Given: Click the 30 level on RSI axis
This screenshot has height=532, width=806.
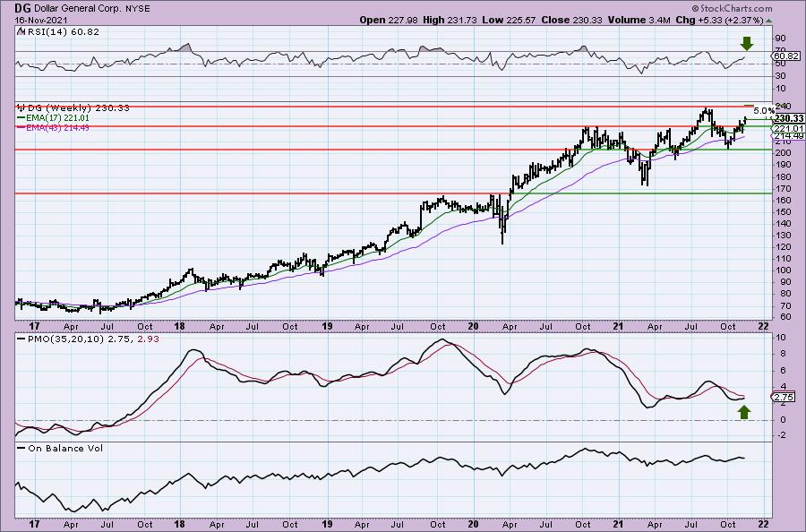Looking at the screenshot, I should tap(779, 76).
